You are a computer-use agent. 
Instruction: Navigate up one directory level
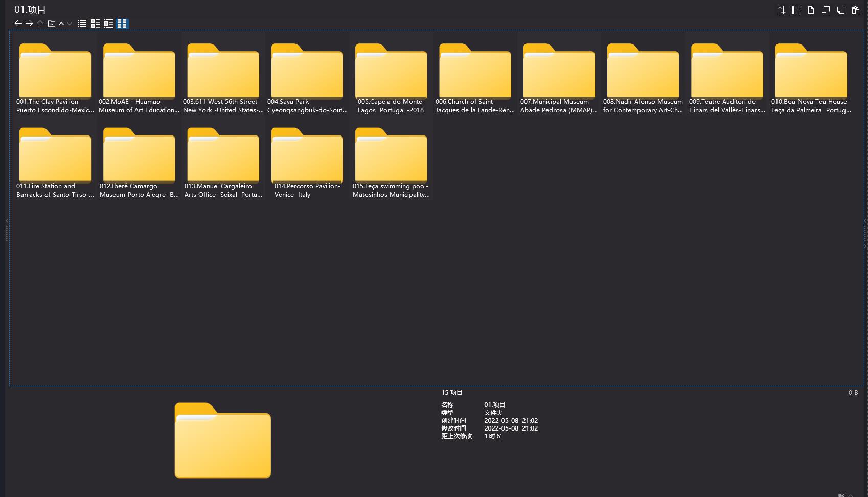pyautogui.click(x=40, y=24)
